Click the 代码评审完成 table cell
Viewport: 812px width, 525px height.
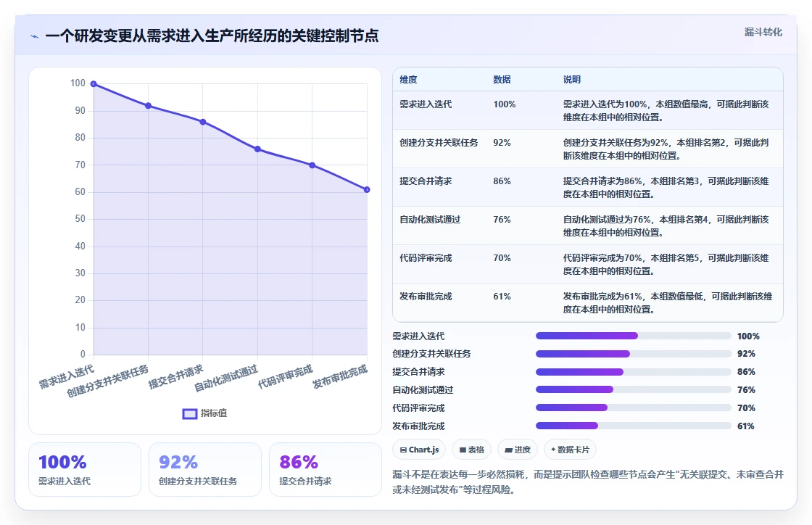(426, 258)
